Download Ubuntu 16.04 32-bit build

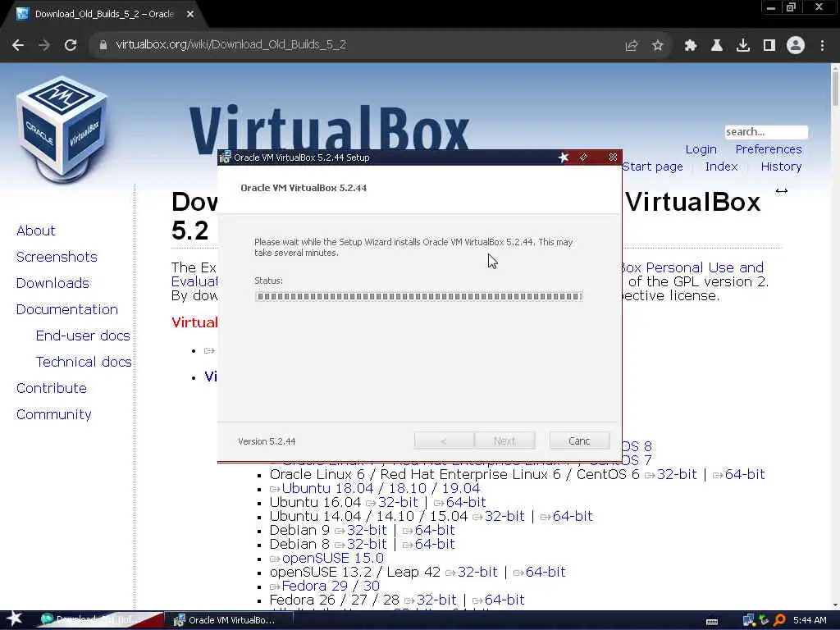tap(398, 503)
